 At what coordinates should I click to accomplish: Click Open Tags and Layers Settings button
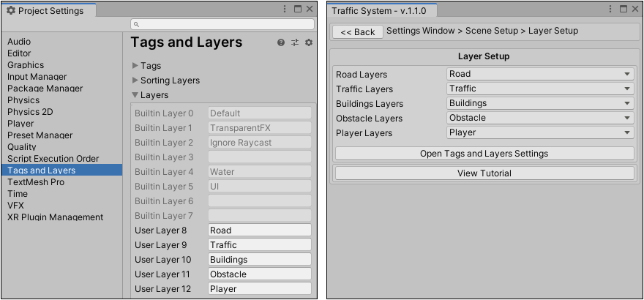484,154
